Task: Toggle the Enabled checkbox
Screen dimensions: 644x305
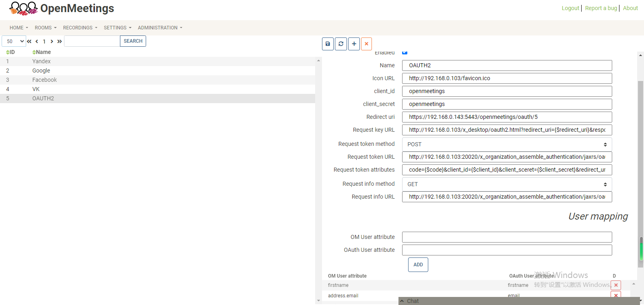Action: coord(405,52)
